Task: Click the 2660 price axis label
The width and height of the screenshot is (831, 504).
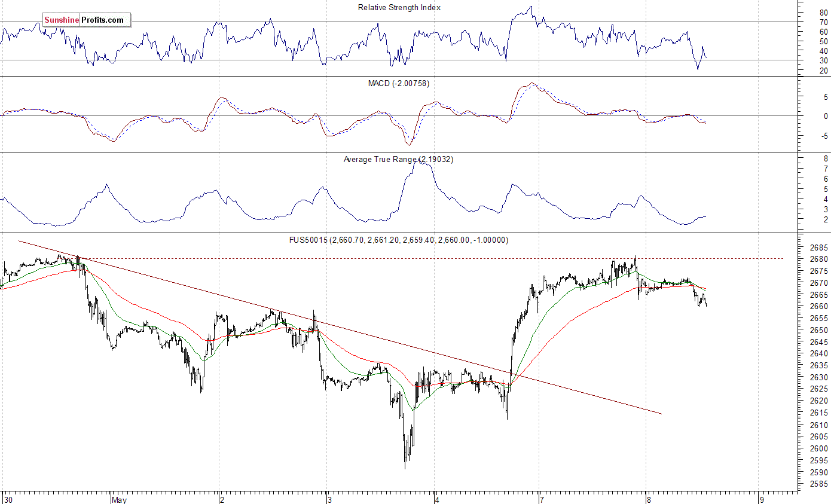Action: (818, 307)
